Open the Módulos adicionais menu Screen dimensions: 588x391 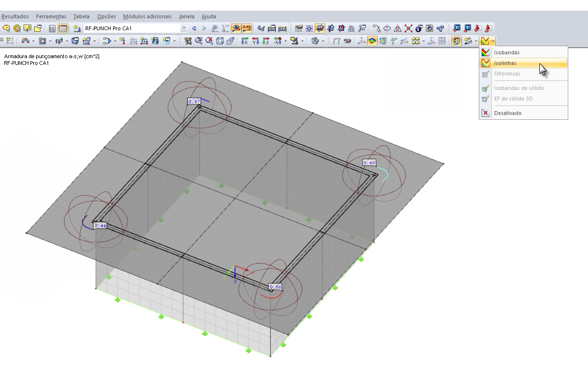click(147, 16)
